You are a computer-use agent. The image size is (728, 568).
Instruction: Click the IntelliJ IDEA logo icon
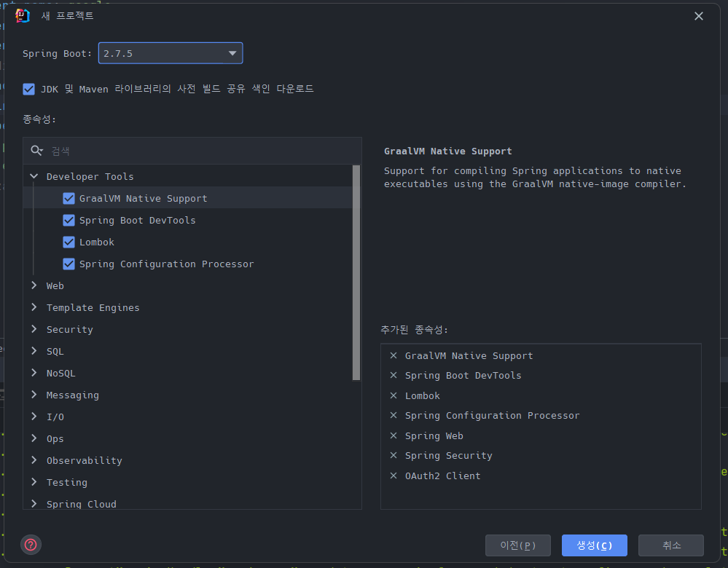click(x=23, y=16)
